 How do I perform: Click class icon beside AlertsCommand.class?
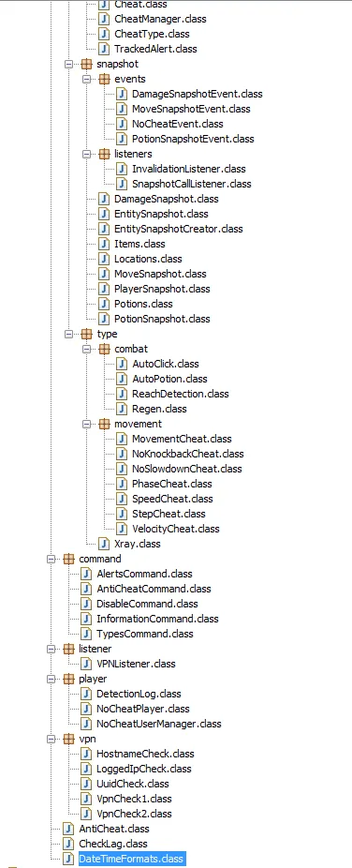[x=86, y=574]
